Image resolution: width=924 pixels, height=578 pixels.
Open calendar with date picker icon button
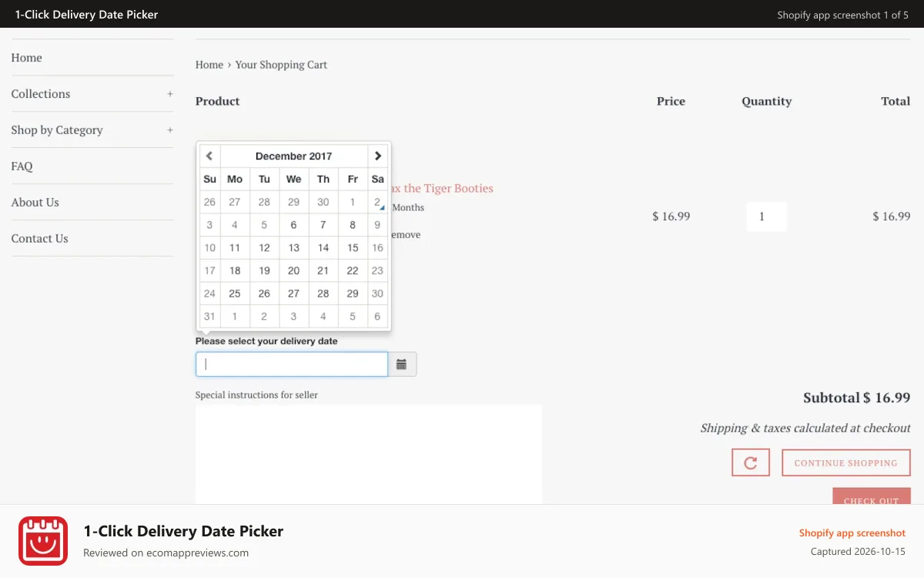[x=402, y=365]
